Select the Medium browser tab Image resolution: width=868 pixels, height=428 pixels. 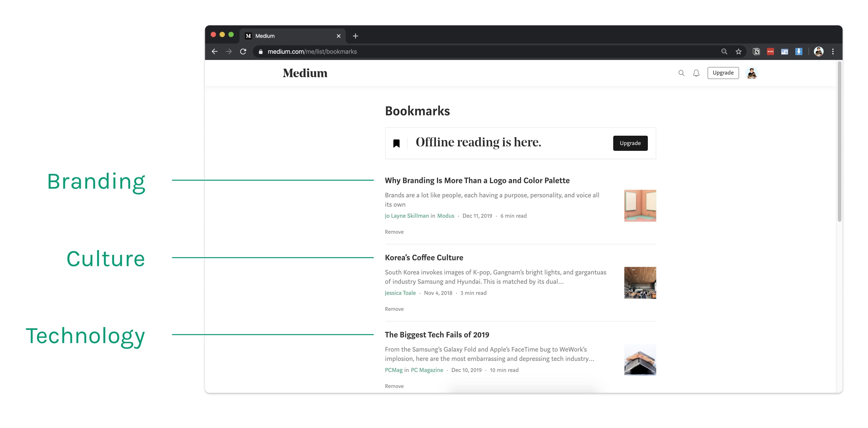tap(292, 36)
